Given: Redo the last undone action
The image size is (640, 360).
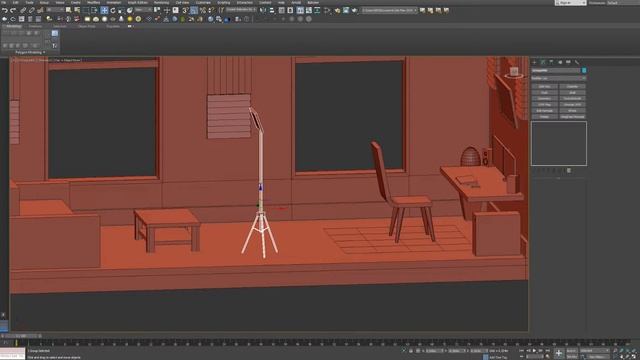Looking at the screenshot, I should pyautogui.click(x=13, y=10).
